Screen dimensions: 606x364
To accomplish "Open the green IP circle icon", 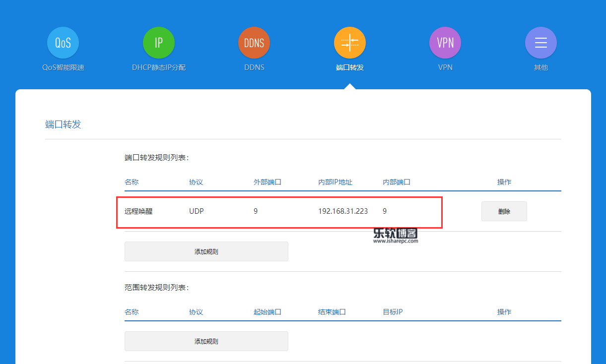I will click(x=158, y=43).
